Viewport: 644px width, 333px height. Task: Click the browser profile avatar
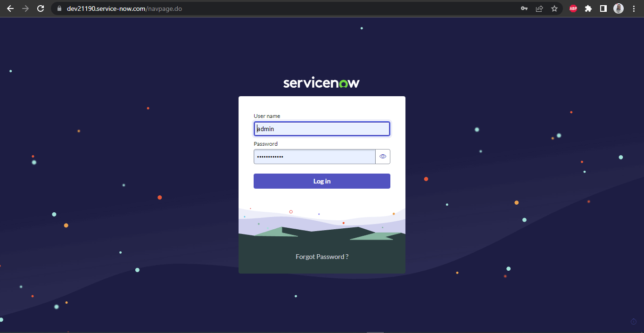[x=618, y=8]
